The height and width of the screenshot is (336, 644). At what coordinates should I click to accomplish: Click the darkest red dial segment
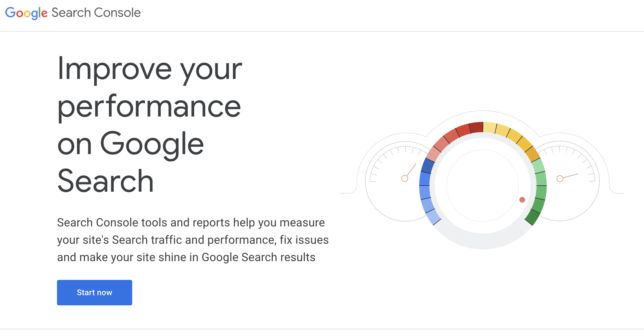pyautogui.click(x=476, y=128)
